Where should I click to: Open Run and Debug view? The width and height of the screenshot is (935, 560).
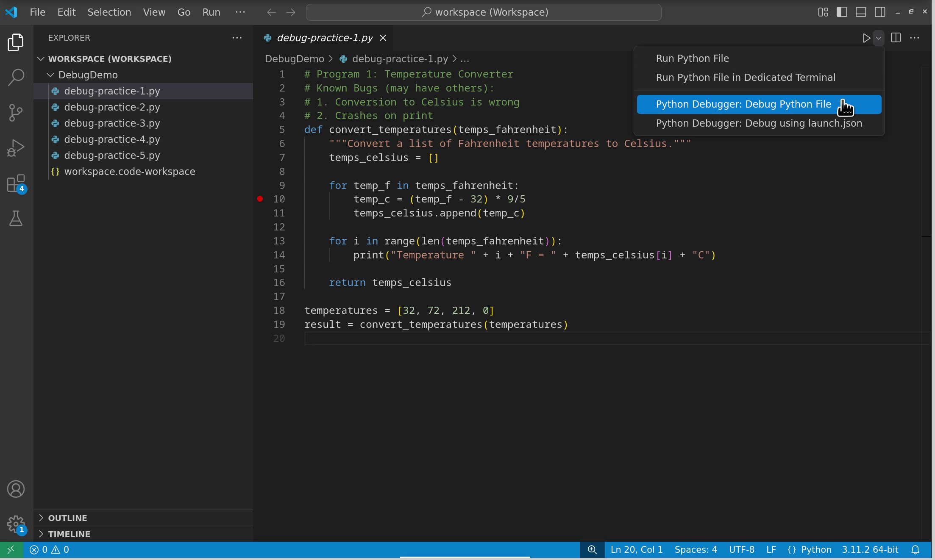tap(16, 148)
